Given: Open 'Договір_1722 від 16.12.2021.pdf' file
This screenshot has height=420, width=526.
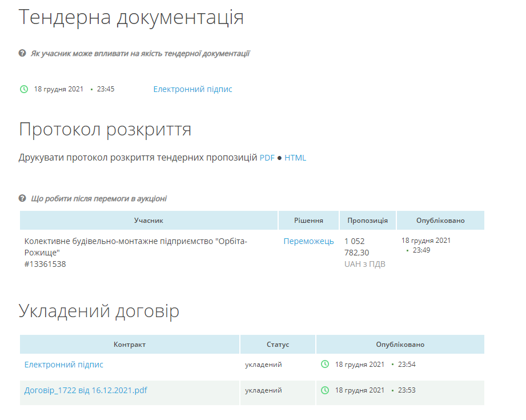Looking at the screenshot, I should (x=86, y=390).
